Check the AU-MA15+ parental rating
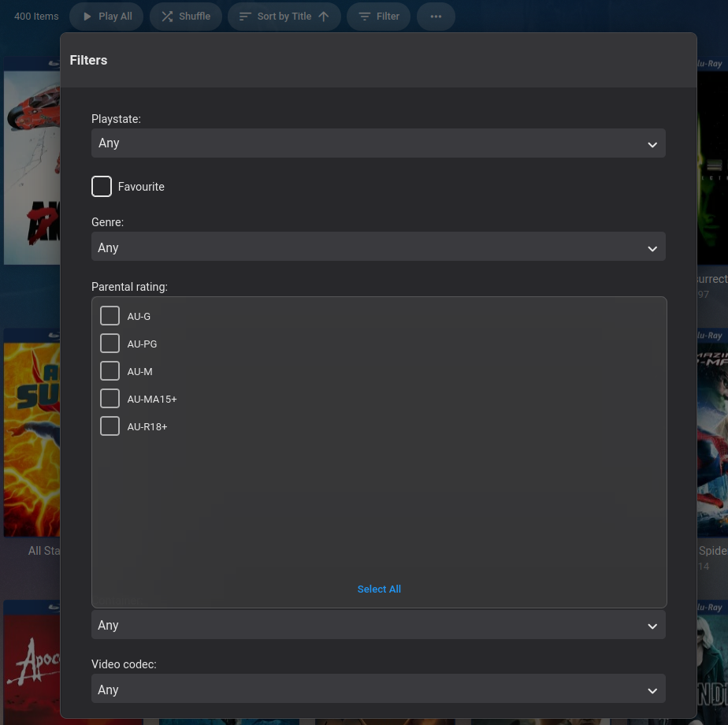Viewport: 728px width, 725px height. (x=110, y=398)
